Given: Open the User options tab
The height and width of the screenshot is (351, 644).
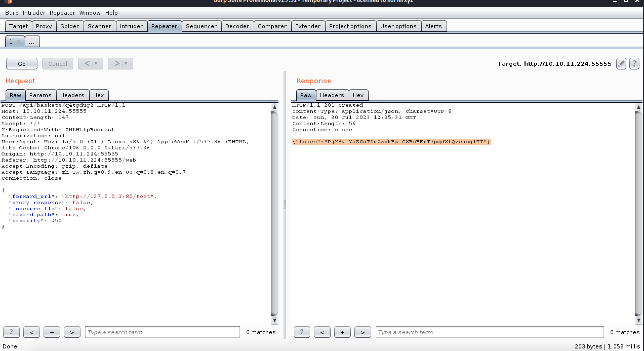Looking at the screenshot, I should (x=398, y=26).
